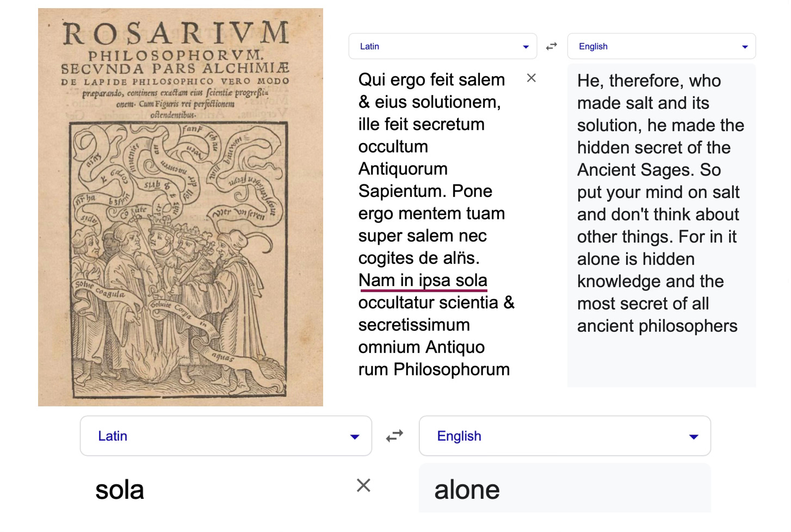Swap languages in the upper translator
Screen dimensions: 791x532
coord(552,47)
